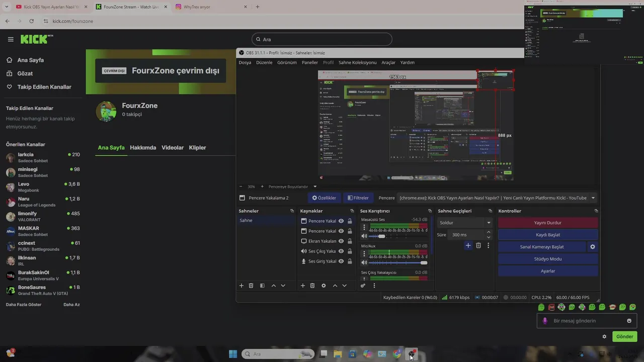Open Masaüstü Ses three-dot options
This screenshot has height=362, width=644.
pyautogui.click(x=364, y=227)
